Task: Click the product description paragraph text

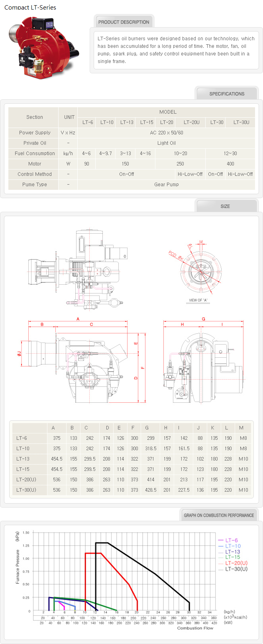Action: [176, 50]
